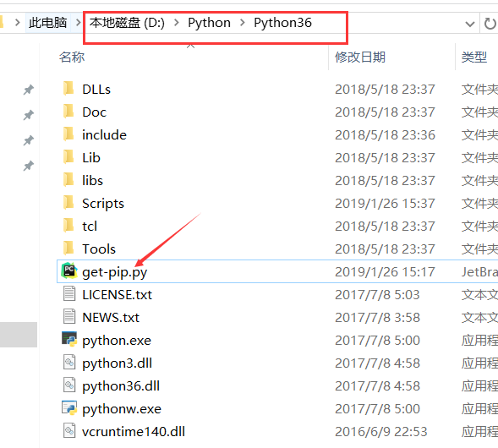498x448 pixels.
Task: Select the include folder icon
Action: (68, 134)
